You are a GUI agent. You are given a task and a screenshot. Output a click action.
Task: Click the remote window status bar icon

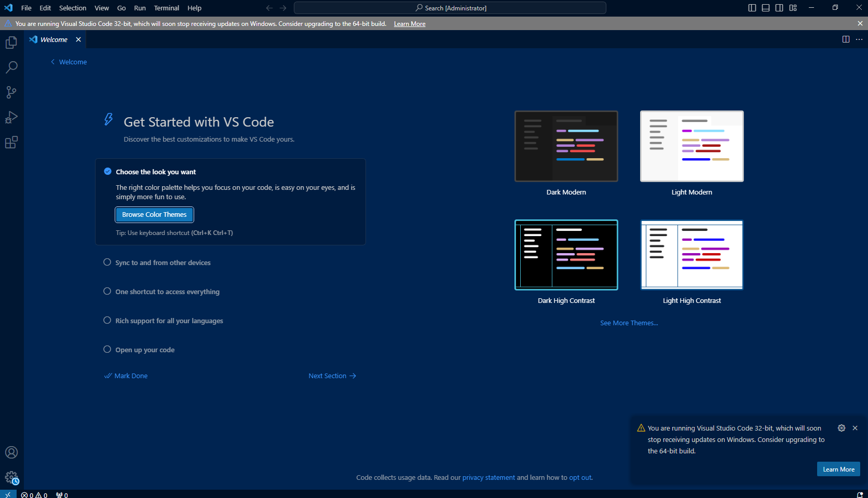8,494
